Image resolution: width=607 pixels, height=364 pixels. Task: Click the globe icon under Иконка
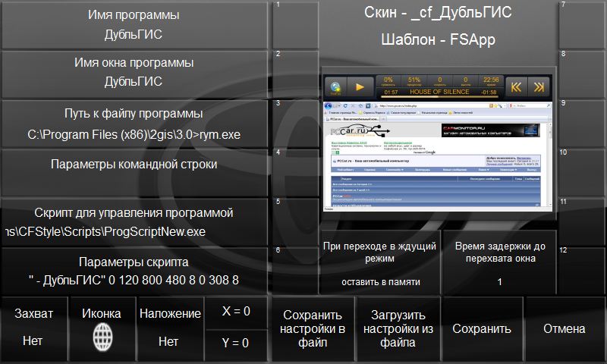101,334
